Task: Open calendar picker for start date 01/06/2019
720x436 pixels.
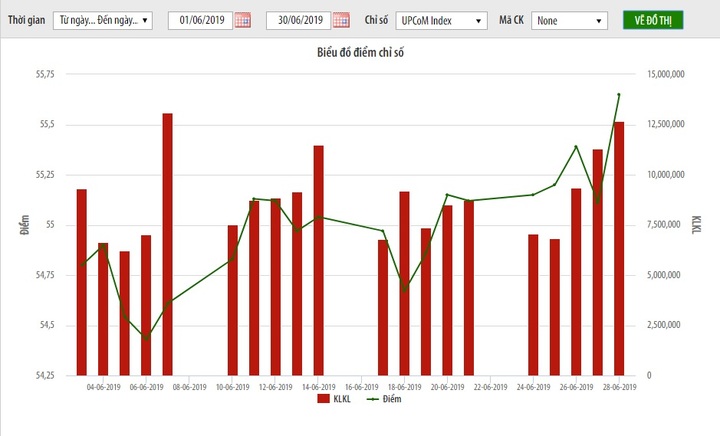Action: 241,20
